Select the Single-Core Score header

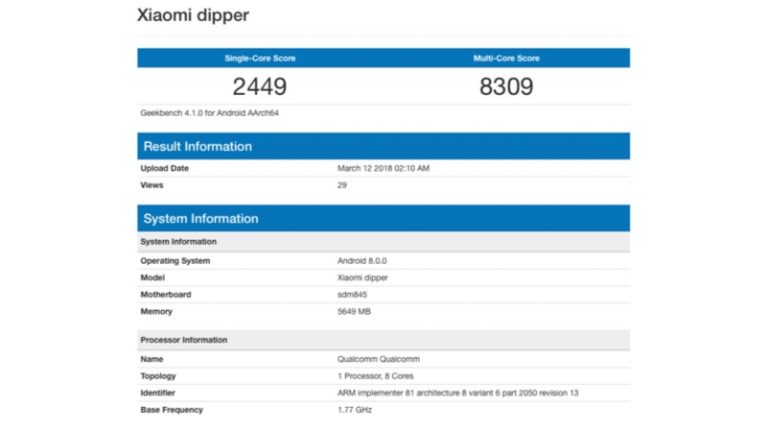[x=260, y=58]
